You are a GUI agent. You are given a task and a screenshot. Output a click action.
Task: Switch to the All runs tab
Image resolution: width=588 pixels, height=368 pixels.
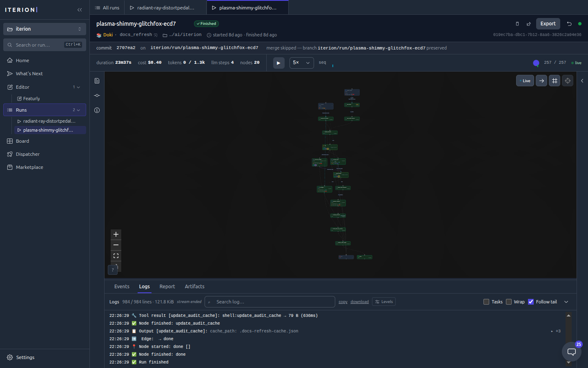pyautogui.click(x=107, y=8)
